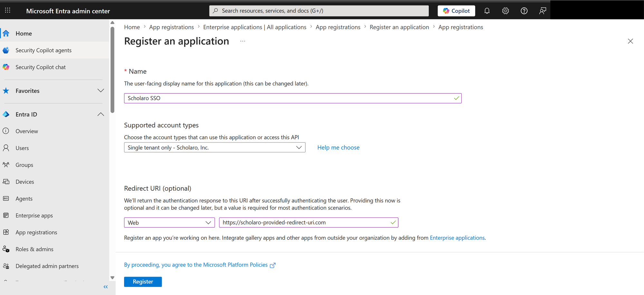Click the Devices icon in sidebar
The width and height of the screenshot is (644, 295).
pyautogui.click(x=6, y=182)
